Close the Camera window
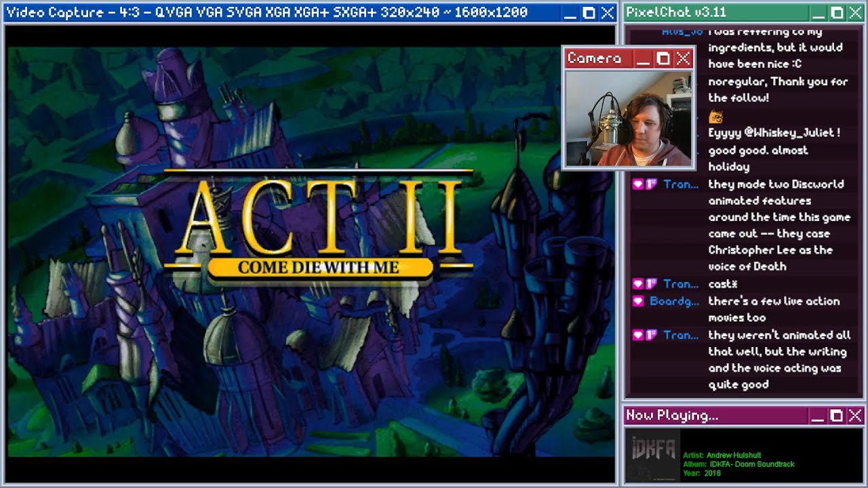The image size is (868, 488). (683, 58)
